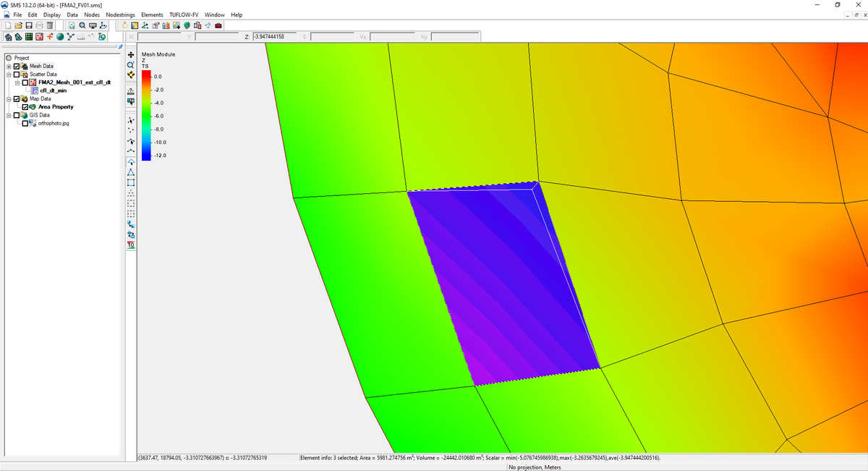Viewport: 868px width, 471px height.
Task: Expand the Mesh Data tree node
Action: pos(9,66)
